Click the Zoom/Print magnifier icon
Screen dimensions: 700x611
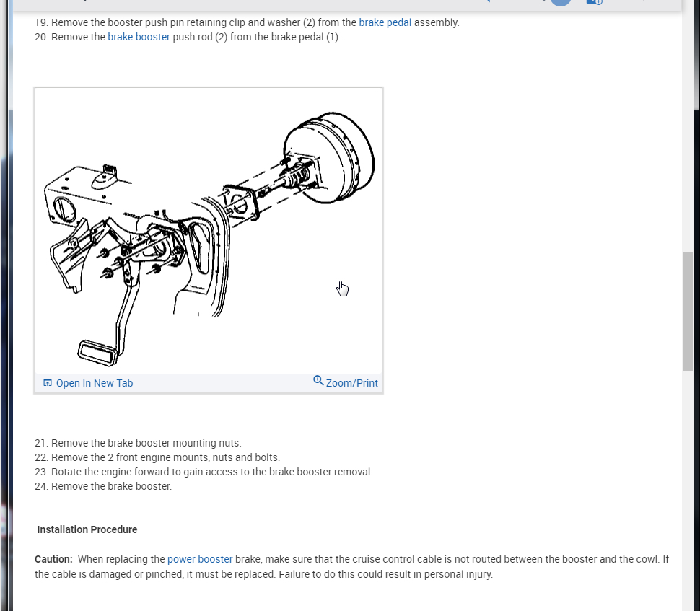318,380
